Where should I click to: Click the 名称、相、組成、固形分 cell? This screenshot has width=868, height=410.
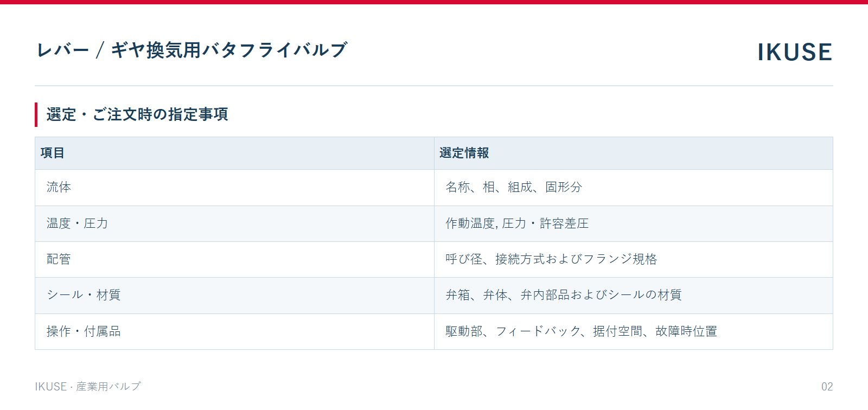[x=634, y=188]
